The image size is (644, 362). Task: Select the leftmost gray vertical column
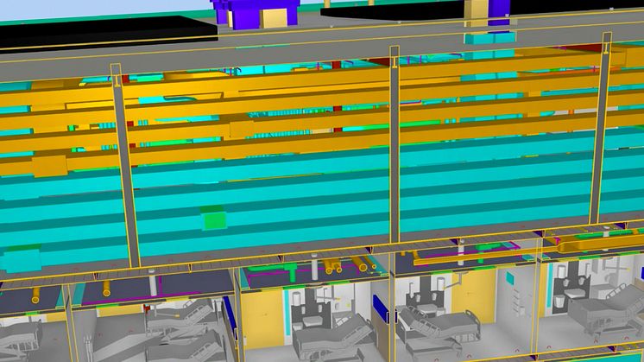[123, 164]
